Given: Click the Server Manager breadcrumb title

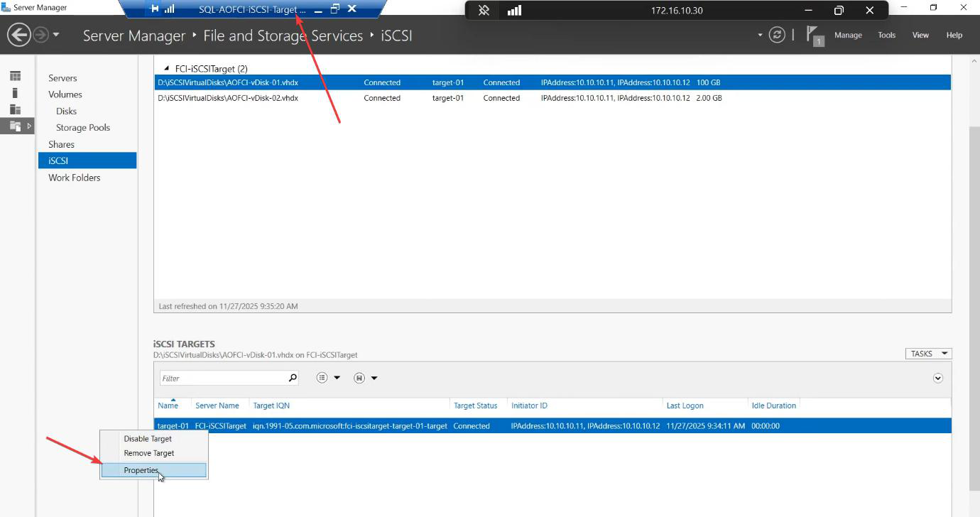Looking at the screenshot, I should coord(134,36).
